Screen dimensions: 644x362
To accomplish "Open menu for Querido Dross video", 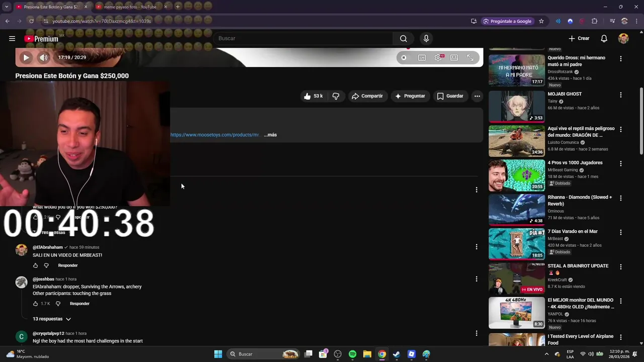I will tap(621, 59).
